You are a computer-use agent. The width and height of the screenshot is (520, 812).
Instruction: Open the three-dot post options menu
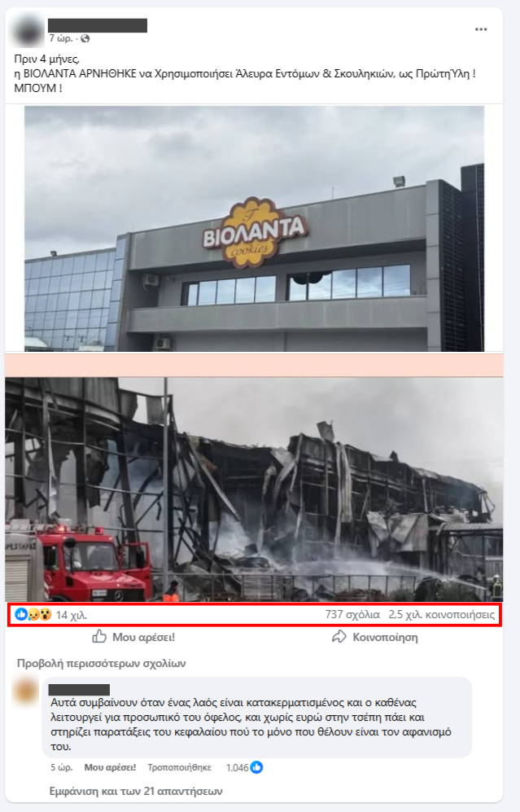[x=481, y=29]
